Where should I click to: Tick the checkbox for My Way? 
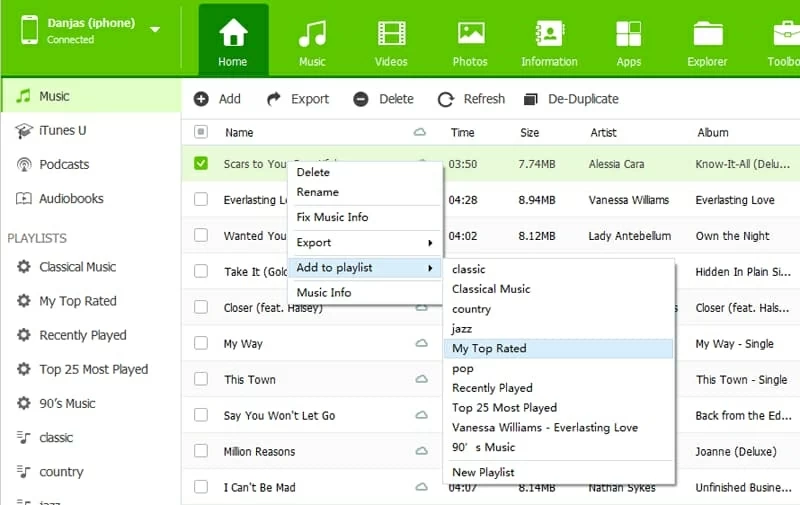tap(201, 343)
